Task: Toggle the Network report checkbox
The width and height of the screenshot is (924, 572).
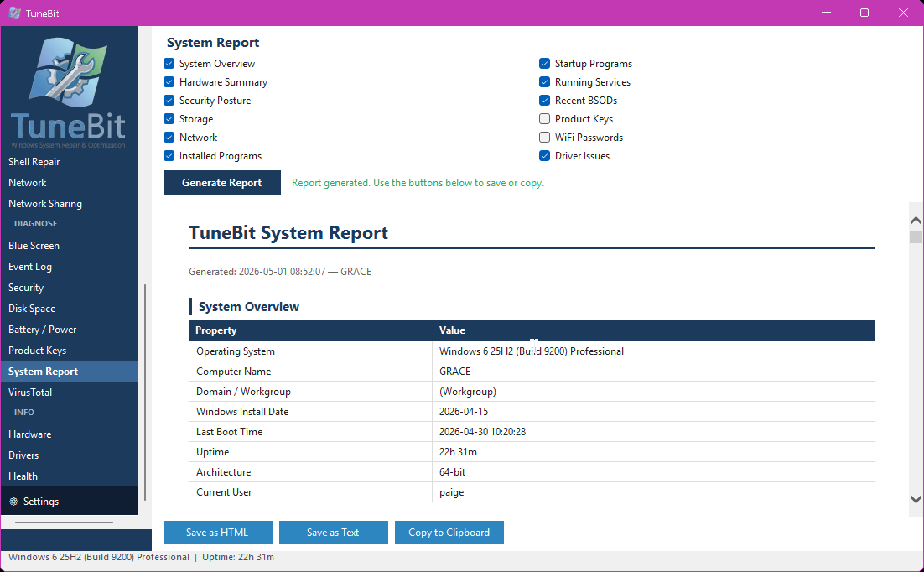Action: point(169,137)
